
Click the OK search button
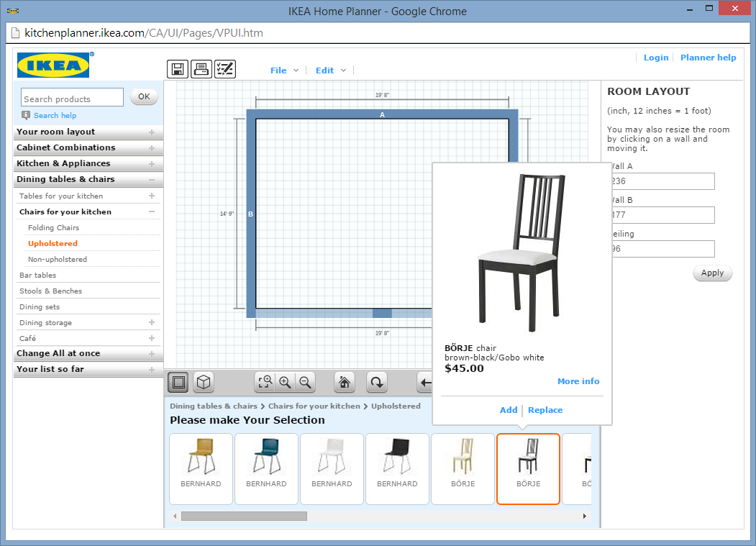point(144,96)
